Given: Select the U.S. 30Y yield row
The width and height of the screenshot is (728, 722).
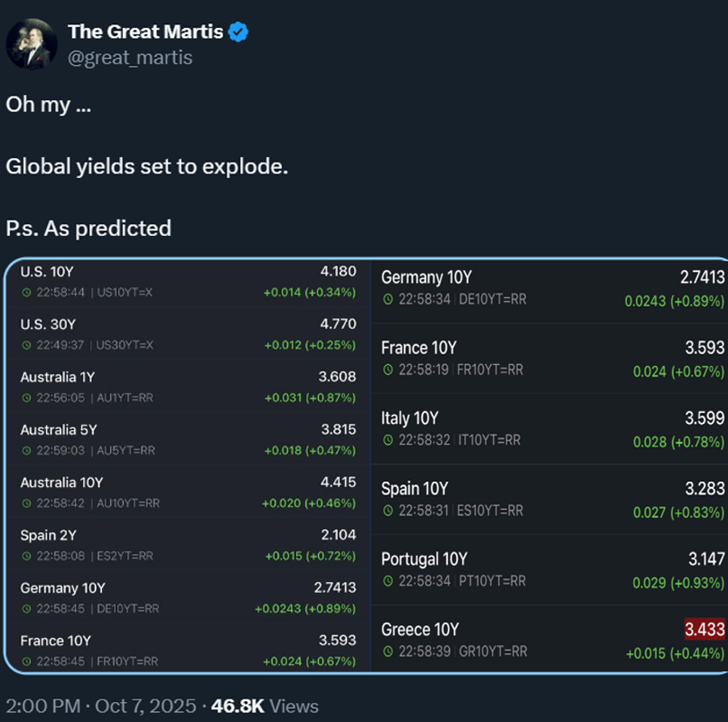Looking at the screenshot, I should pyautogui.click(x=187, y=334).
